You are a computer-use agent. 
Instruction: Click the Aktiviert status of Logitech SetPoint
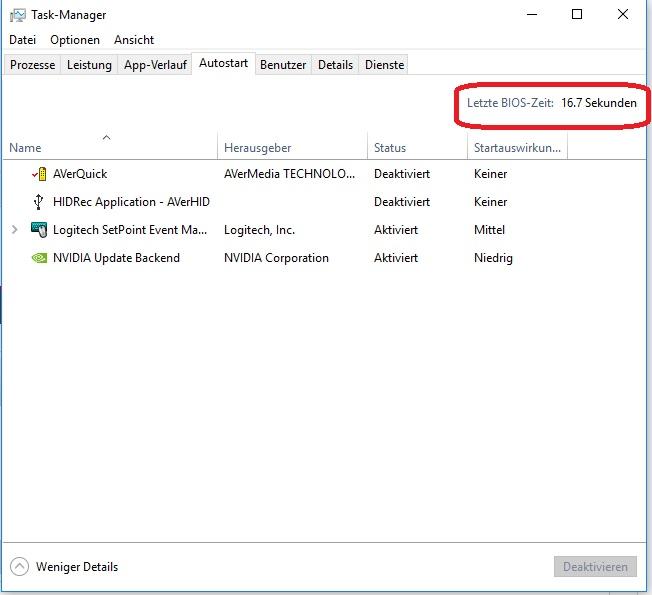tap(396, 230)
